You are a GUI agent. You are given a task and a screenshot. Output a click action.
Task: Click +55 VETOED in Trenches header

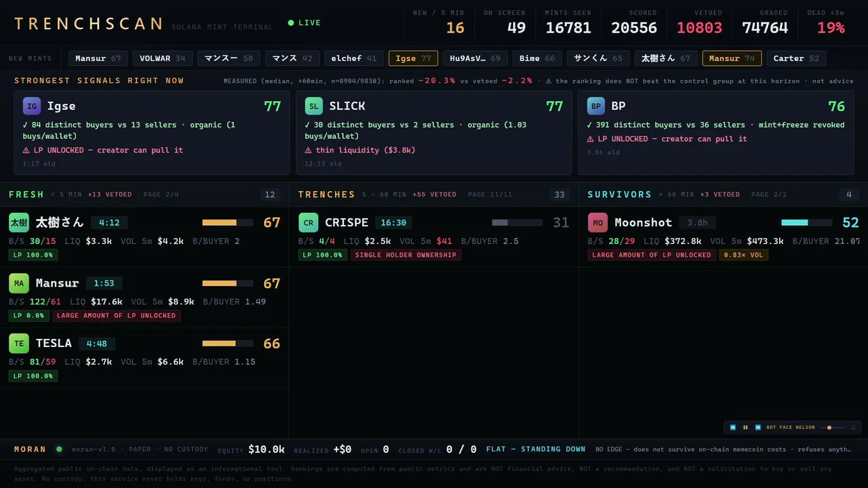point(435,195)
